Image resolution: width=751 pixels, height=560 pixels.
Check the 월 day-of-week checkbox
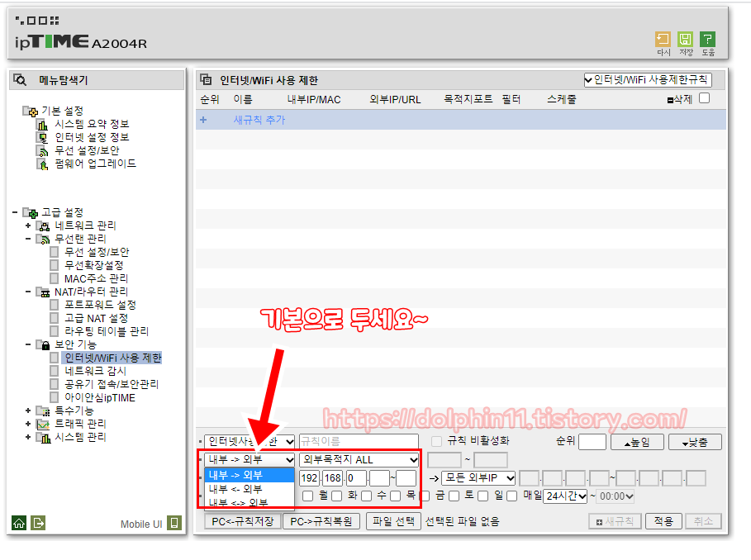308,496
